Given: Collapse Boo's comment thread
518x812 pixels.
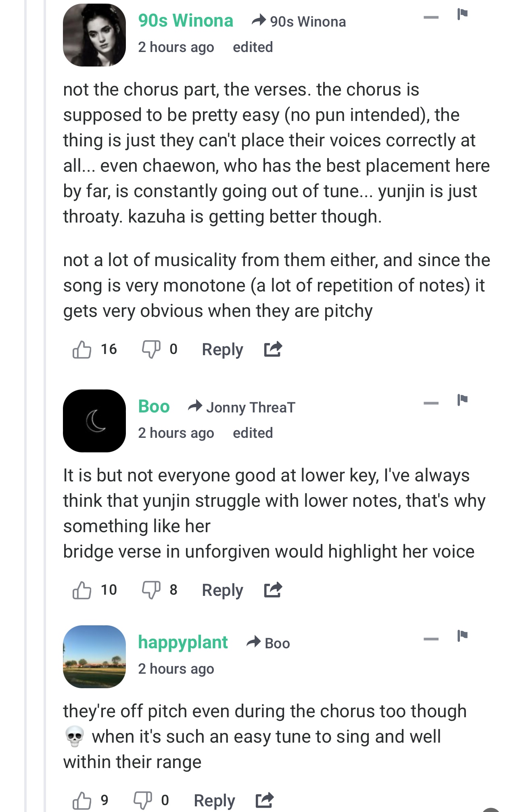Looking at the screenshot, I should click(431, 403).
